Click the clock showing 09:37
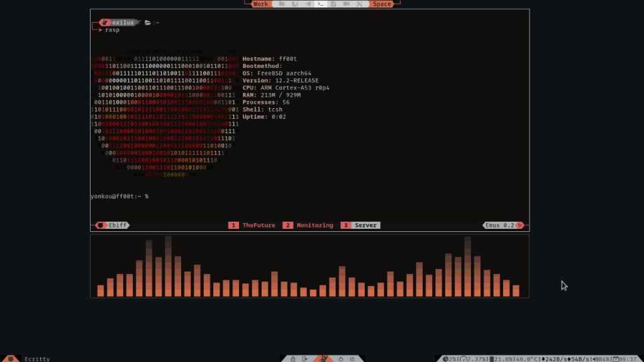The image size is (644, 362). 629,358
